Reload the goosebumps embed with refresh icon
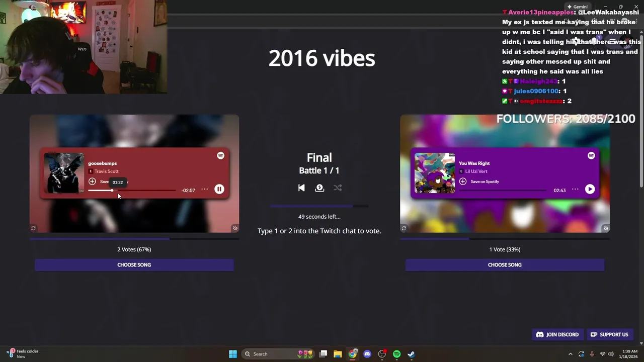The width and height of the screenshot is (644, 362). pos(33,228)
